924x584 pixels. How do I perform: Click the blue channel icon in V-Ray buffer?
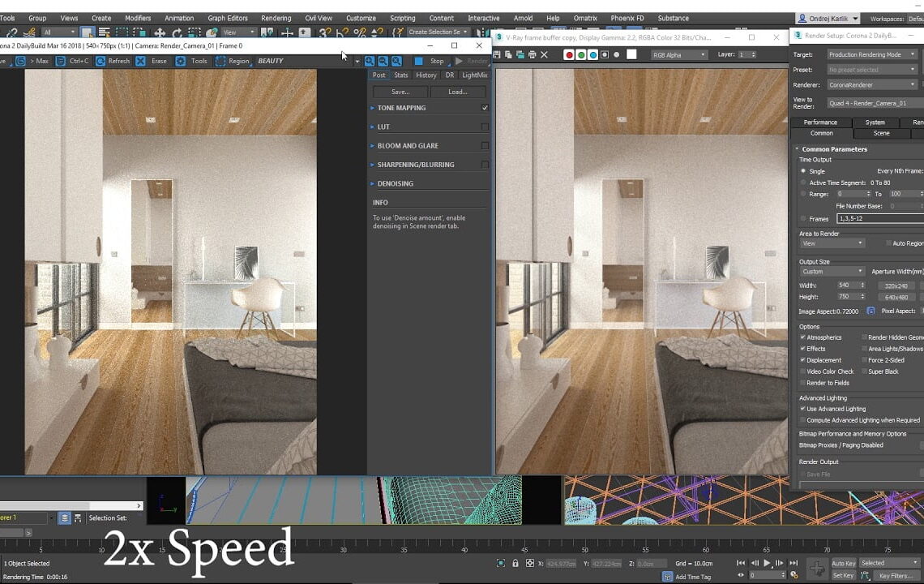point(593,54)
